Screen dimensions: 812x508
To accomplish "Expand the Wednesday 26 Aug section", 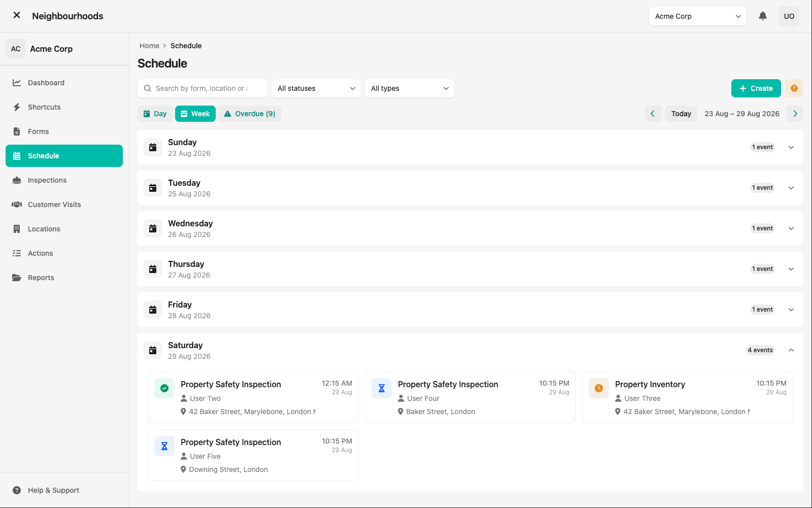I will (791, 228).
